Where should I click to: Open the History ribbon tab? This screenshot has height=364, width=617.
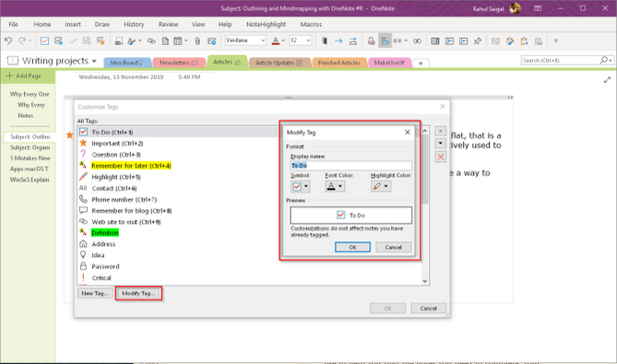click(134, 24)
